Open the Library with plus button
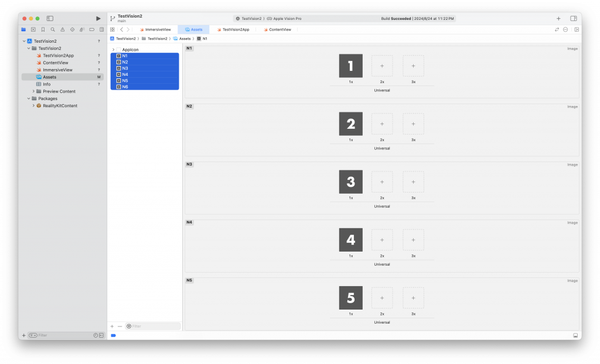Screen dimensions: 600x364 (x=558, y=18)
